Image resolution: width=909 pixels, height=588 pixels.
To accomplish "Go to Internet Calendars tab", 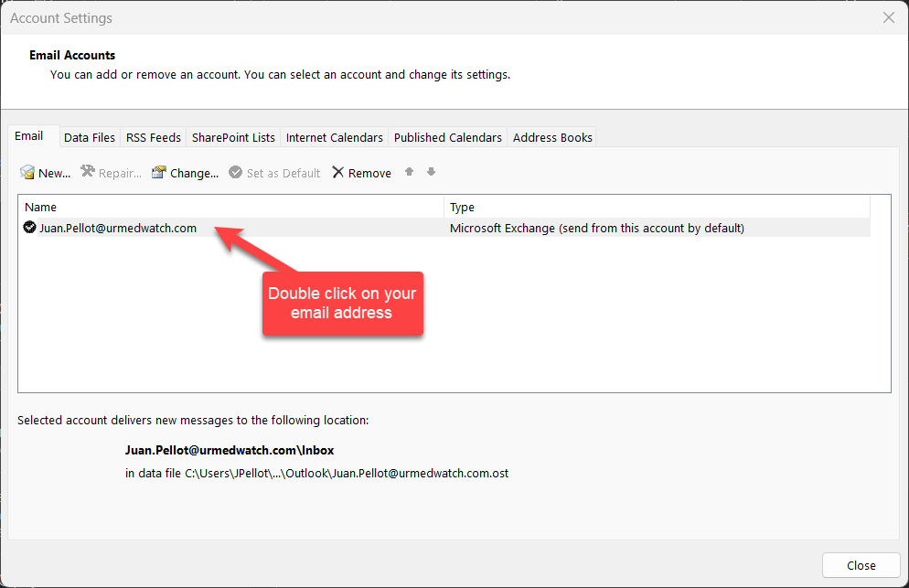I will (334, 137).
